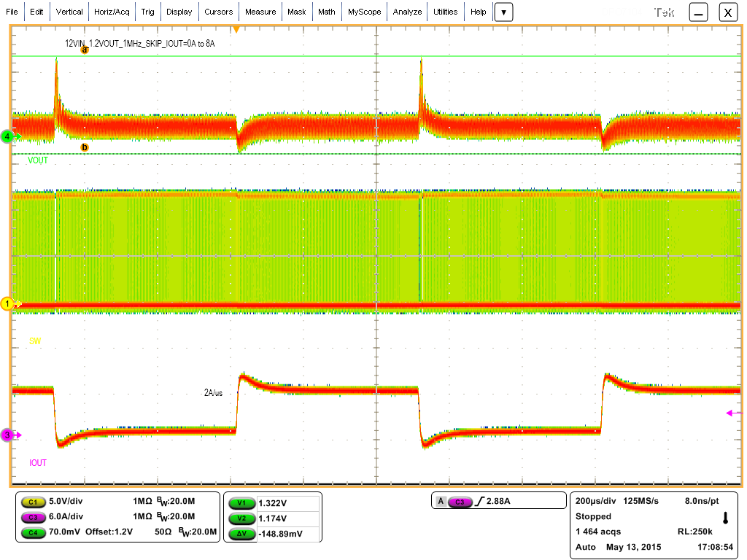Open the Measure menu
The width and height of the screenshot is (747, 560).
click(260, 12)
